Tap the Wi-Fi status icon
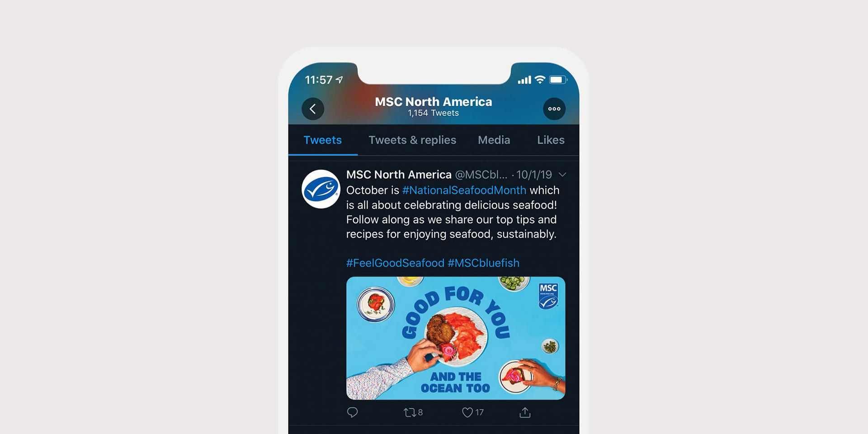Screen dimensions: 868x434 pos(540,80)
